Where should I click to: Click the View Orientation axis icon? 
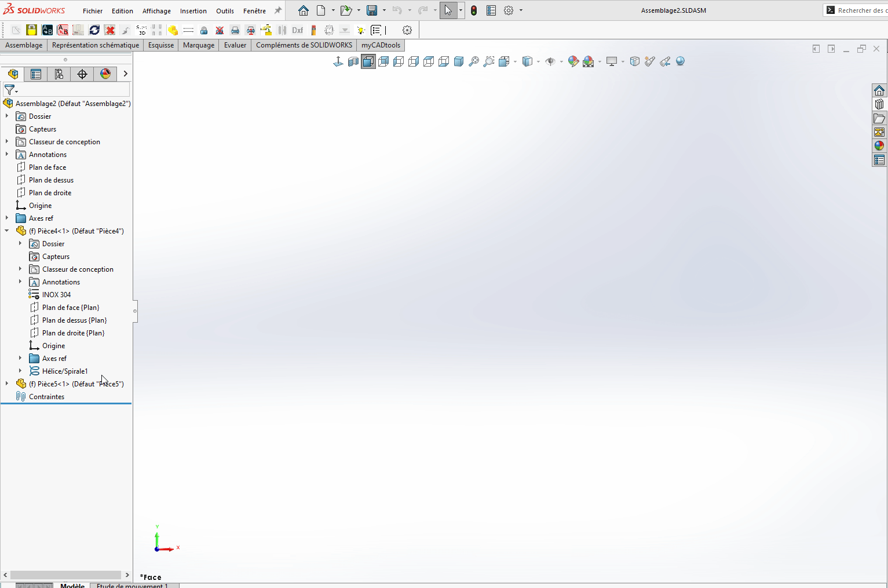(338, 61)
